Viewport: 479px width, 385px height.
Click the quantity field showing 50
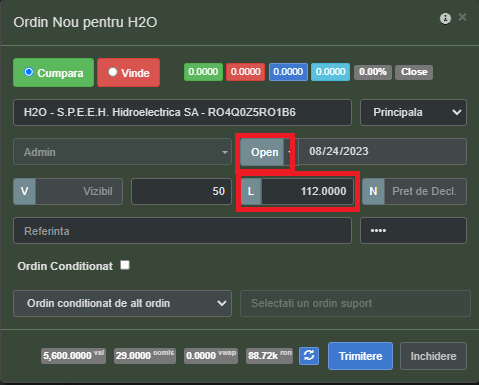tap(181, 191)
